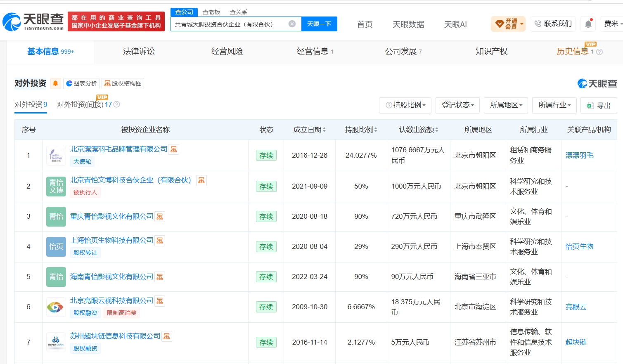Open the 怡页生物 related product link
The height and width of the screenshot is (364, 623).
pyautogui.click(x=580, y=246)
